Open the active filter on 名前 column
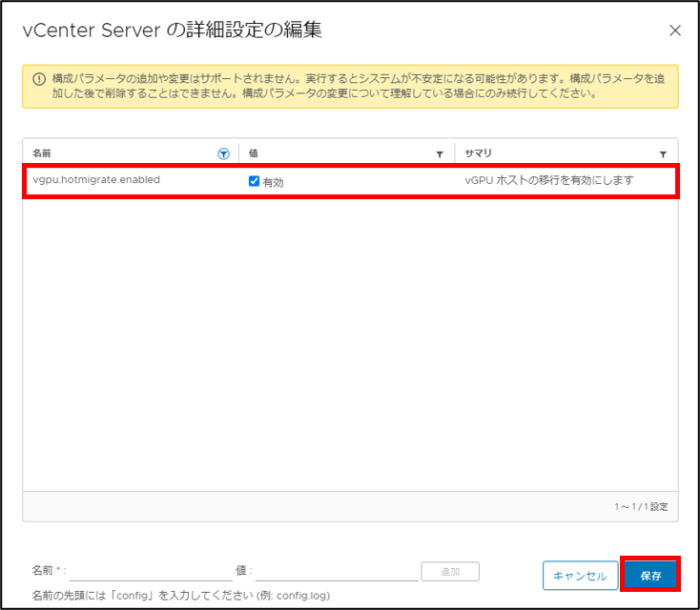The image size is (700, 610). [x=223, y=154]
